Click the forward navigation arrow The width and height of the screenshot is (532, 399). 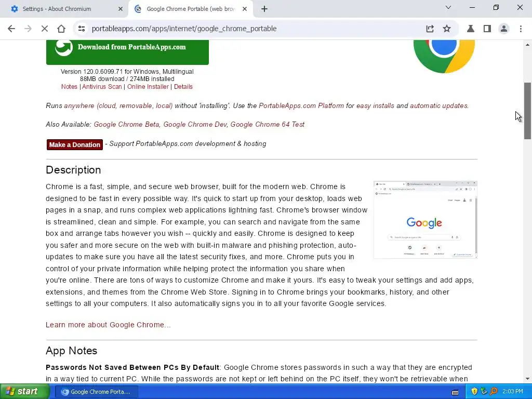28,29
